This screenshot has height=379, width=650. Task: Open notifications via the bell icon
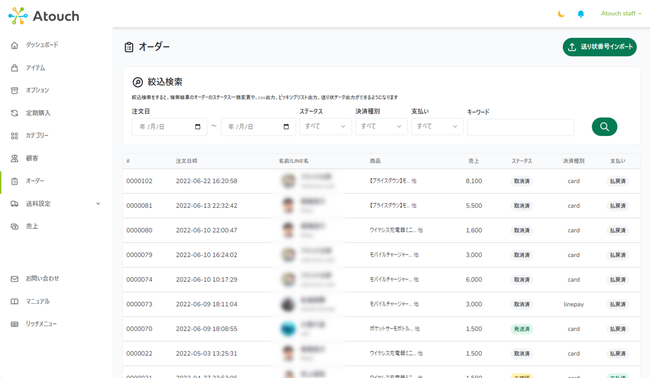(581, 14)
